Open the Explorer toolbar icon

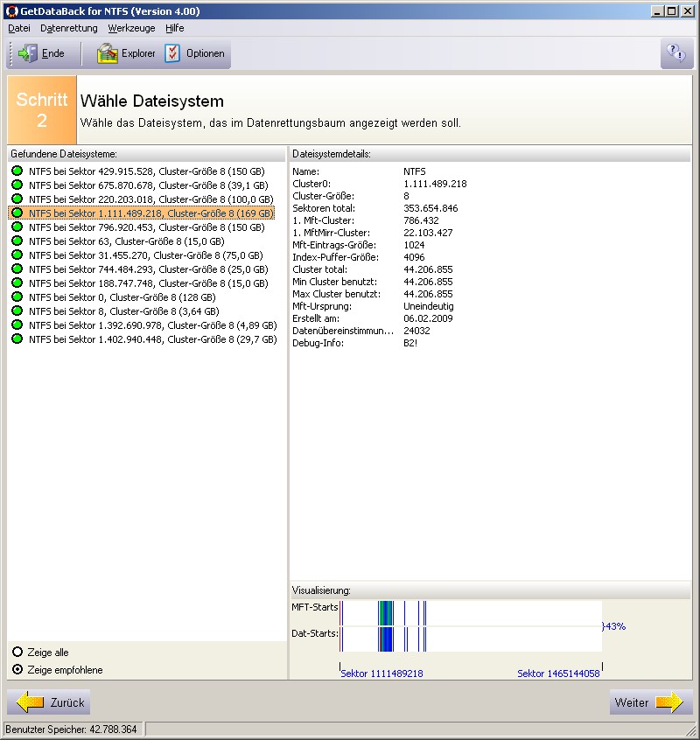coord(107,53)
